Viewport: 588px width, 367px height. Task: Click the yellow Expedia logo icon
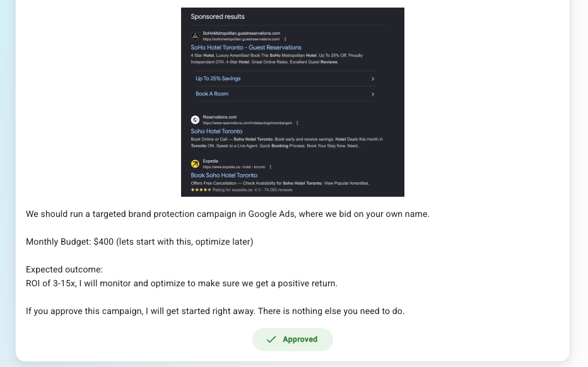tap(195, 164)
